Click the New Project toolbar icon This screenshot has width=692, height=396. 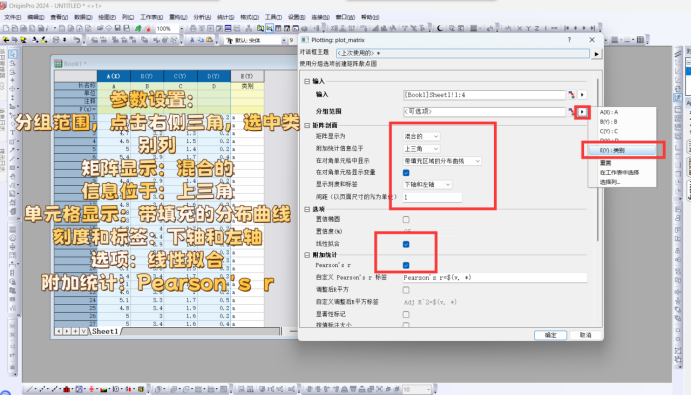[6, 28]
